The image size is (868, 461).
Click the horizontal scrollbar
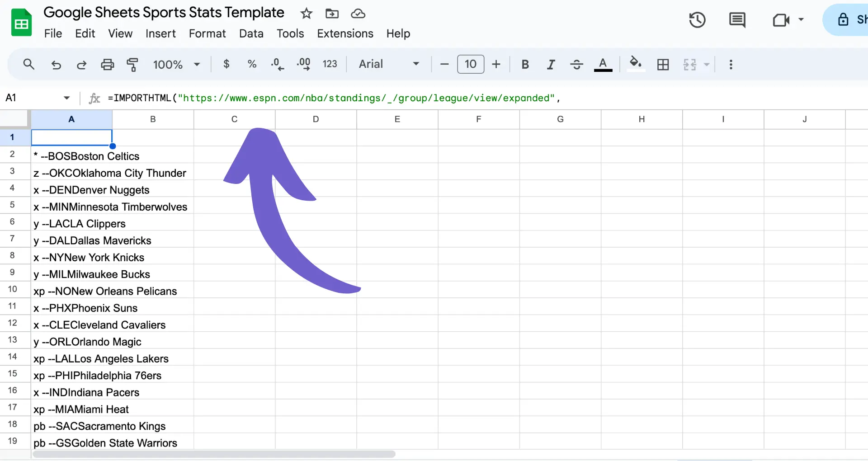point(214,454)
